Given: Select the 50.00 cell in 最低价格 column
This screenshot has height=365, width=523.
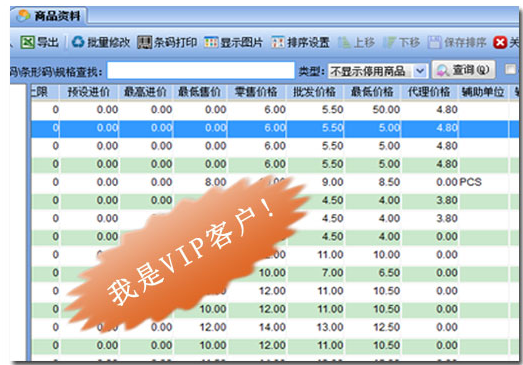Looking at the screenshot, I should tap(372, 109).
